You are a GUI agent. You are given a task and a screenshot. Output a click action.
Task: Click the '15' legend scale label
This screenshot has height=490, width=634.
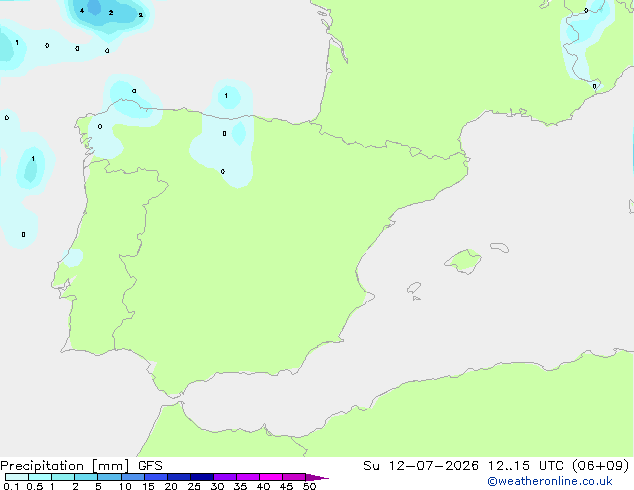pyautogui.click(x=148, y=486)
